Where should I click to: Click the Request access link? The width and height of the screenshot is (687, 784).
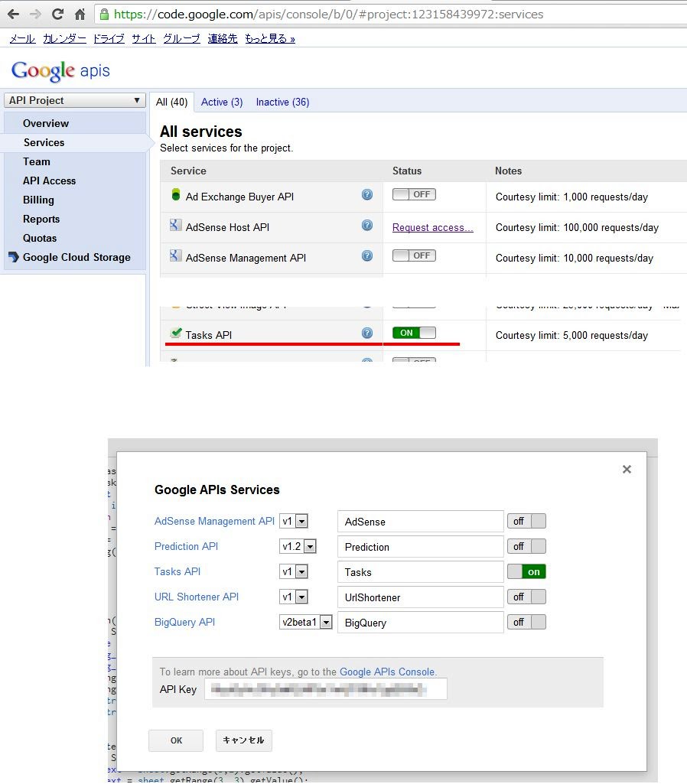point(432,227)
